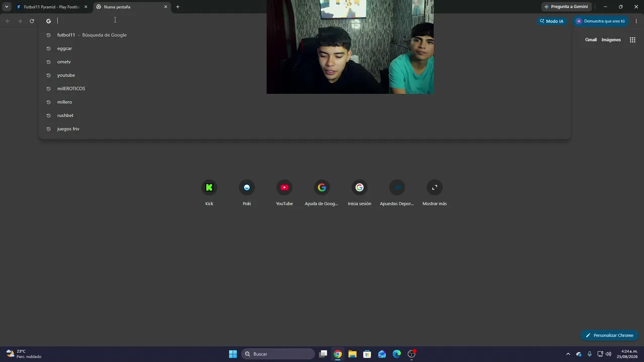Open Chrome's three-dot menu
Viewport: 644px width, 362px height.
click(636, 21)
